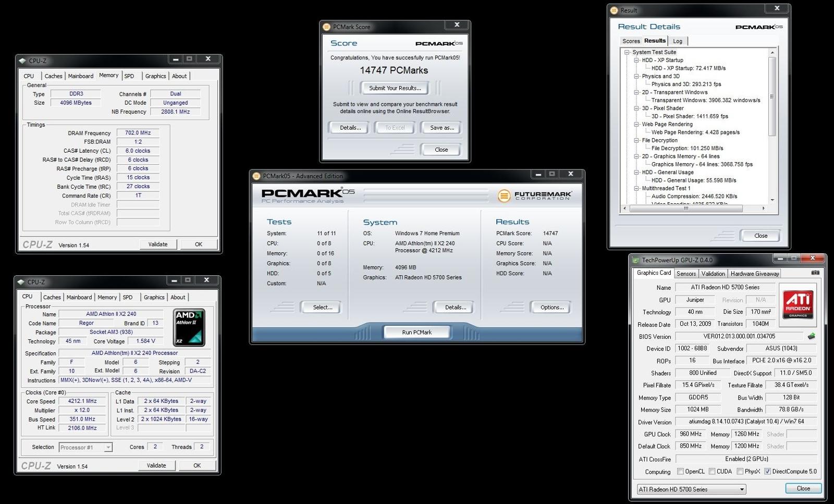Switch to the Scores tab in Result Details
834x504 pixels.
tap(631, 41)
